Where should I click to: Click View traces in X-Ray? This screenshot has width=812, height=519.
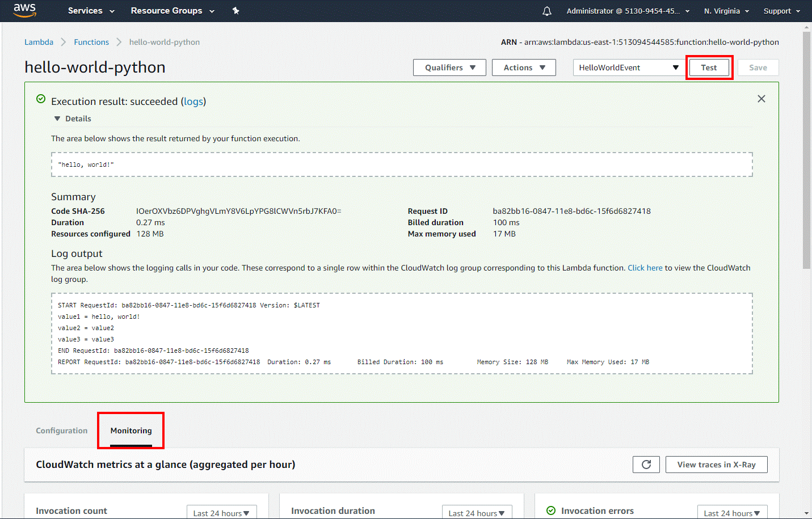(716, 465)
